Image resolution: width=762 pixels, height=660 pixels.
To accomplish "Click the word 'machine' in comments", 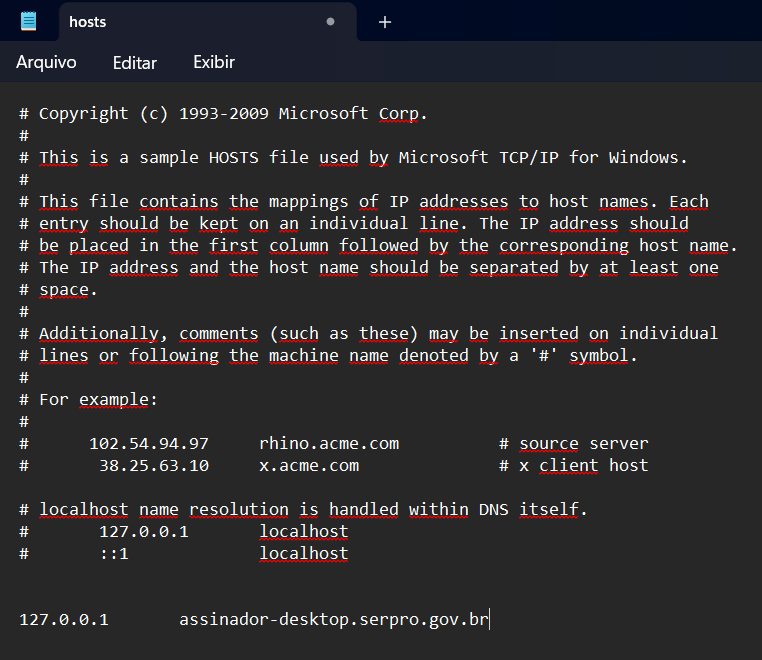I will (304, 356).
